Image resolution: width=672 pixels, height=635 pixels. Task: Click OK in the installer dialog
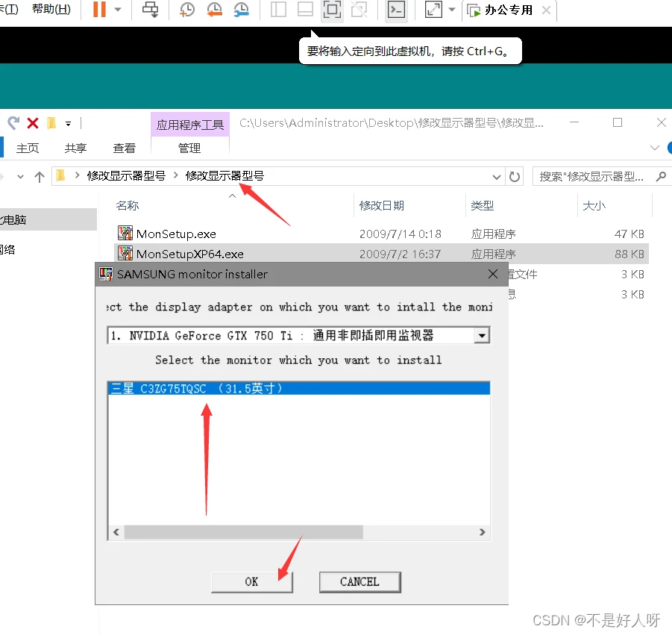tap(251, 582)
